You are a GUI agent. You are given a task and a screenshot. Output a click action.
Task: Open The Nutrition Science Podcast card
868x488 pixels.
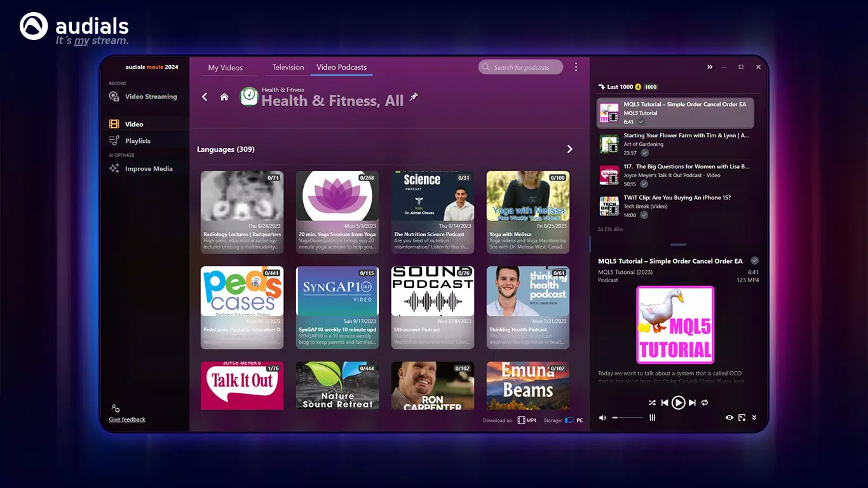(x=433, y=212)
